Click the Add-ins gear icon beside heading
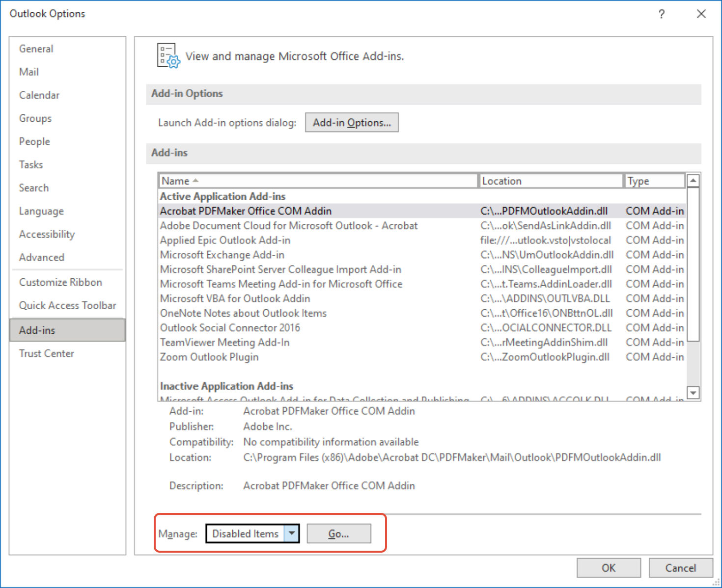The height and width of the screenshot is (588, 722). point(168,55)
